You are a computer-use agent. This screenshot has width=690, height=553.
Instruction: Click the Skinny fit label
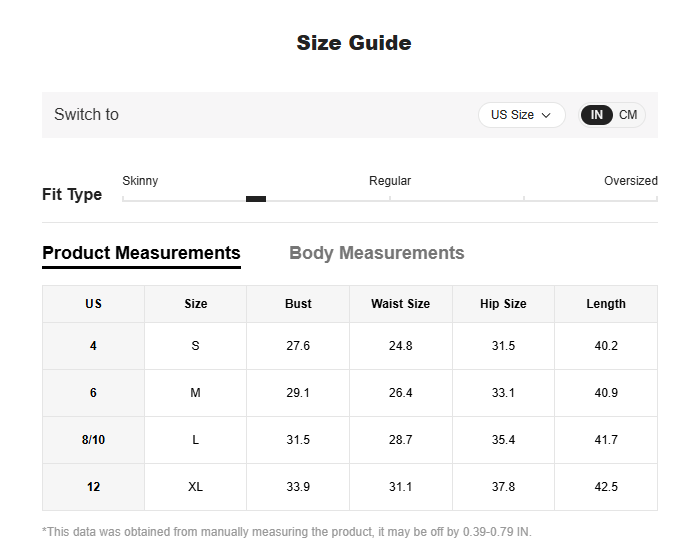click(x=140, y=181)
